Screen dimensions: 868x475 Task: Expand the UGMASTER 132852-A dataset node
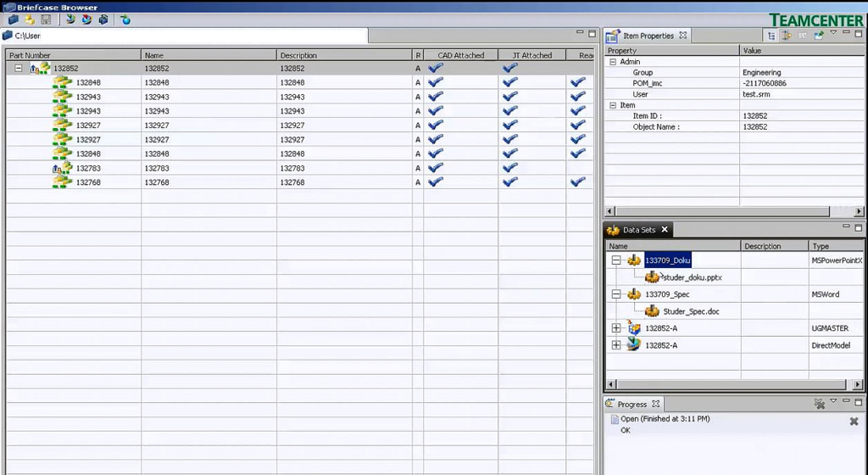616,328
